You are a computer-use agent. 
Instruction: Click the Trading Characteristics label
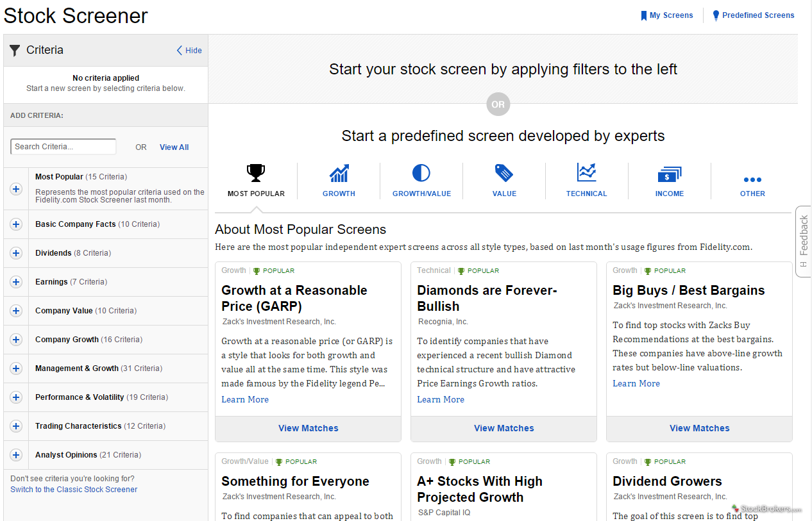(78, 426)
